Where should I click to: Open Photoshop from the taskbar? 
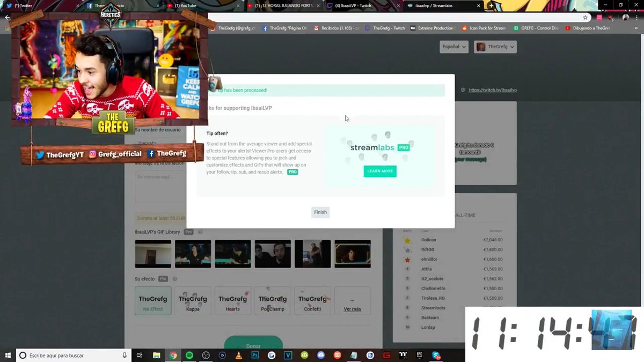(x=255, y=355)
